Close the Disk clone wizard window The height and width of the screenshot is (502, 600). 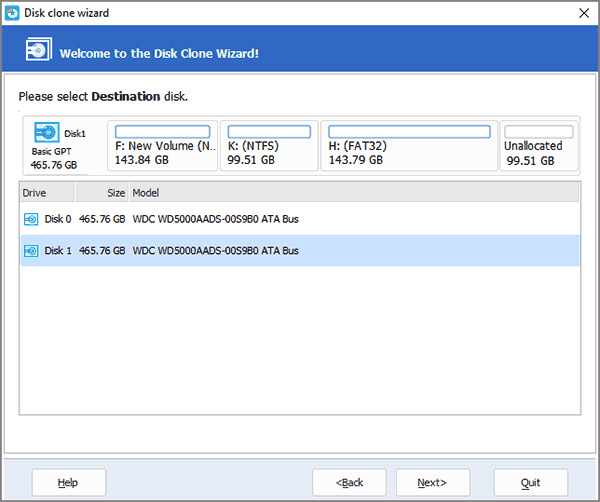click(584, 13)
